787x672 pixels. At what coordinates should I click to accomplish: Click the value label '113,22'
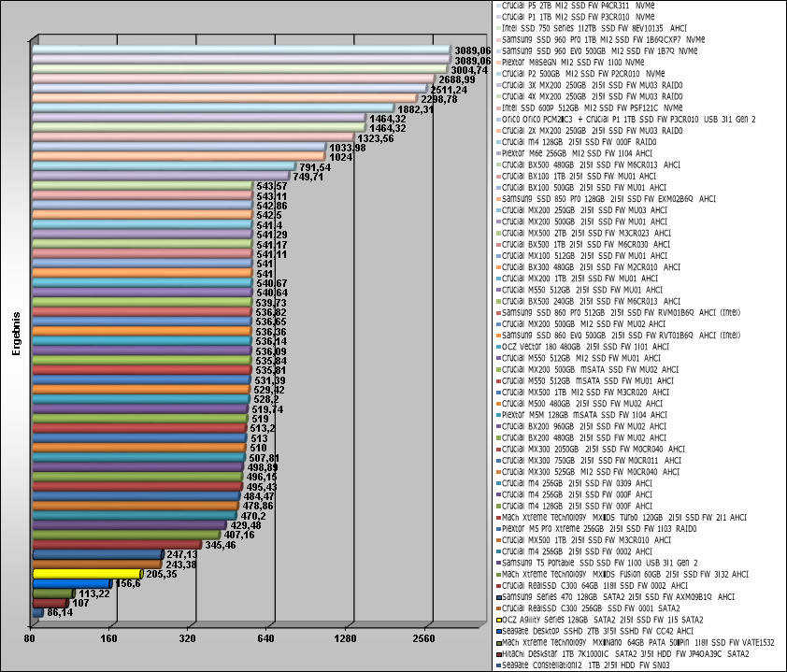pos(93,593)
